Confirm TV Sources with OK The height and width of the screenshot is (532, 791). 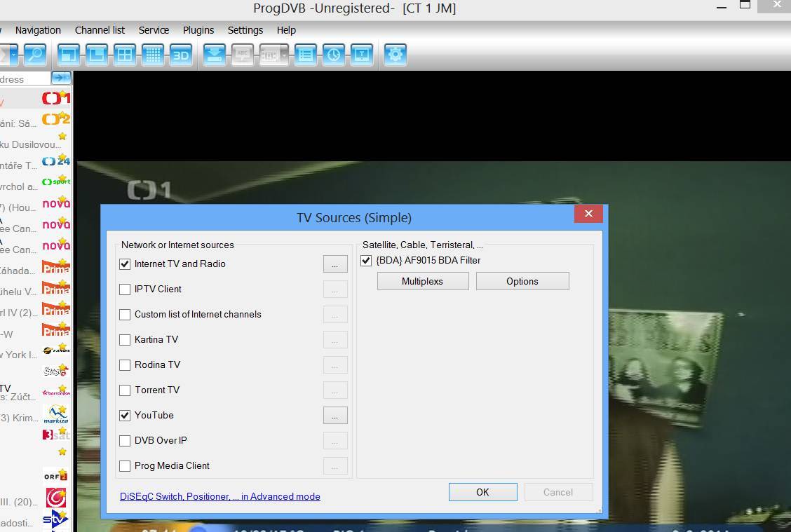(x=482, y=492)
